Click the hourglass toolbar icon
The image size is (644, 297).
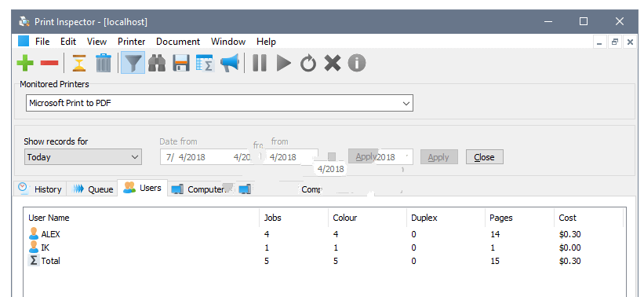tap(79, 64)
